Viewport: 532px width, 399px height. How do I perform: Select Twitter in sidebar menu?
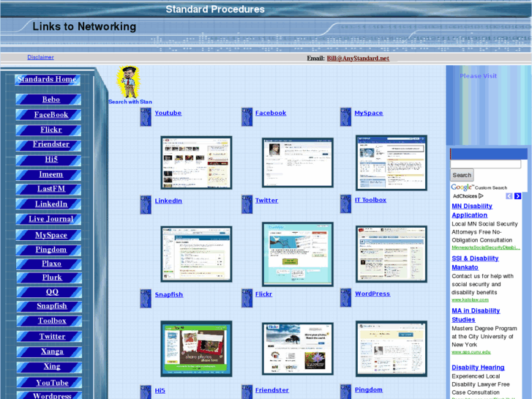click(x=49, y=337)
